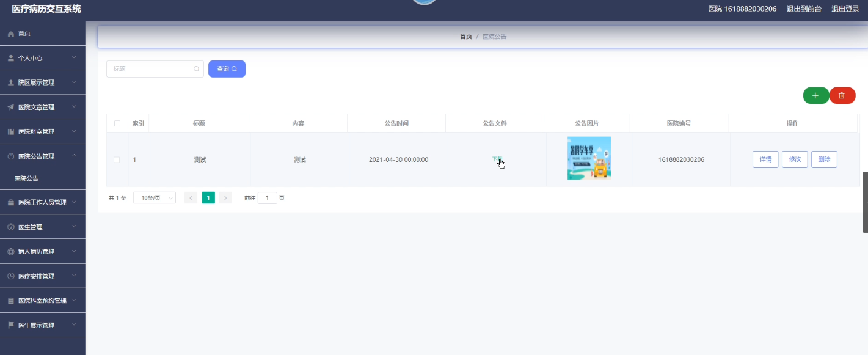Click the red trash delete button

point(842,95)
